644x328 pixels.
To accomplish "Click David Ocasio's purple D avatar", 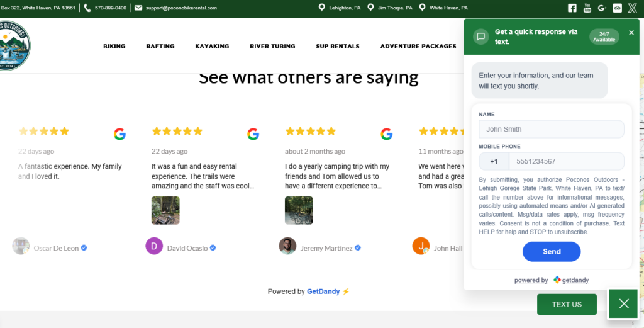I will [154, 246].
